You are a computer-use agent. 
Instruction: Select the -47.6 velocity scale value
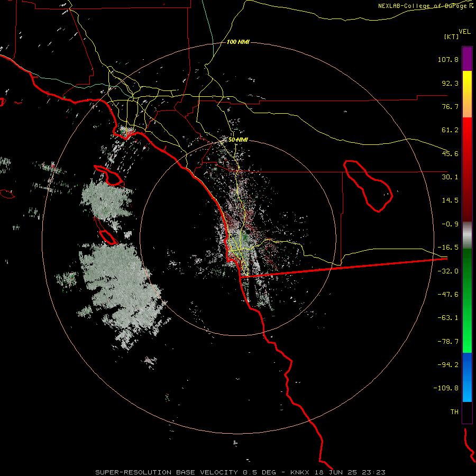[448, 295]
